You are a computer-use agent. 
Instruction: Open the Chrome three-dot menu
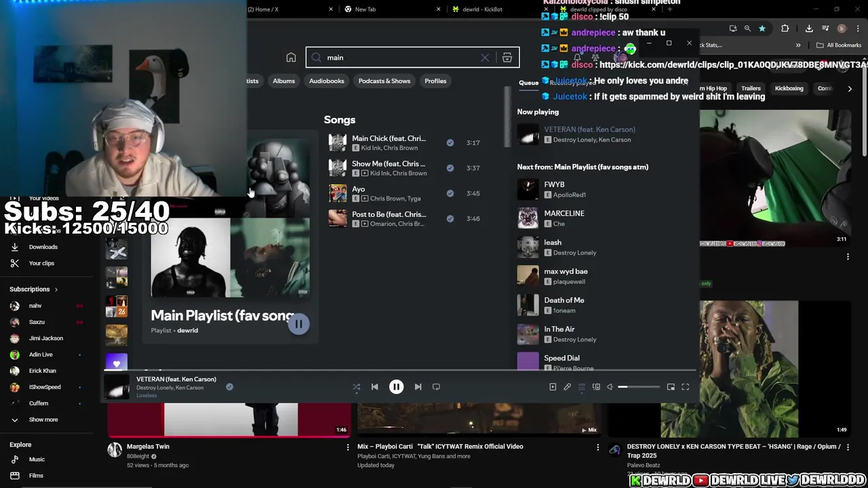pos(858,28)
